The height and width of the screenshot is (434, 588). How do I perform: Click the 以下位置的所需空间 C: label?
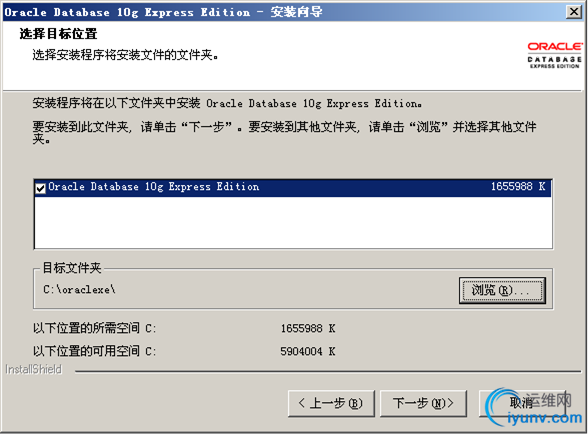click(x=94, y=329)
